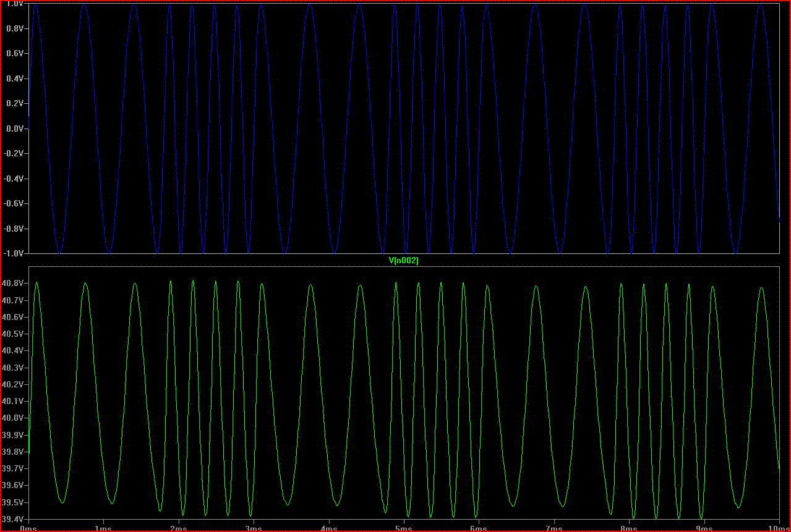Click the 0.0V label on upper plot axis

15,129
